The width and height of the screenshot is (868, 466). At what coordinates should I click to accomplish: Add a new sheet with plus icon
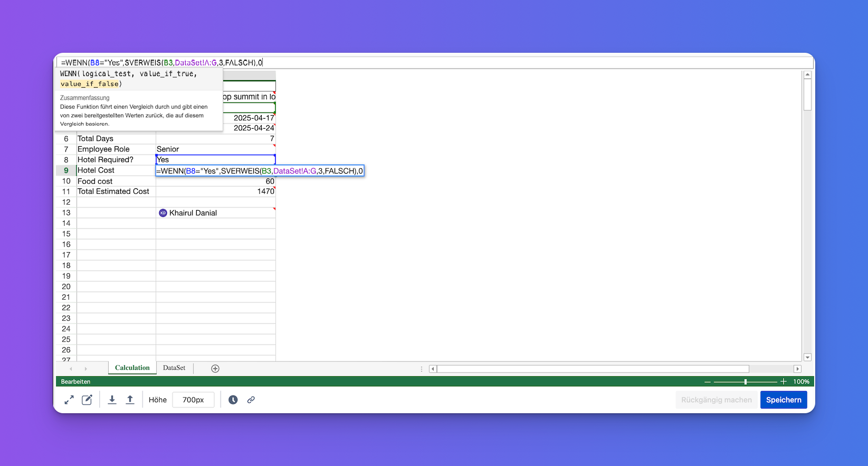point(215,368)
